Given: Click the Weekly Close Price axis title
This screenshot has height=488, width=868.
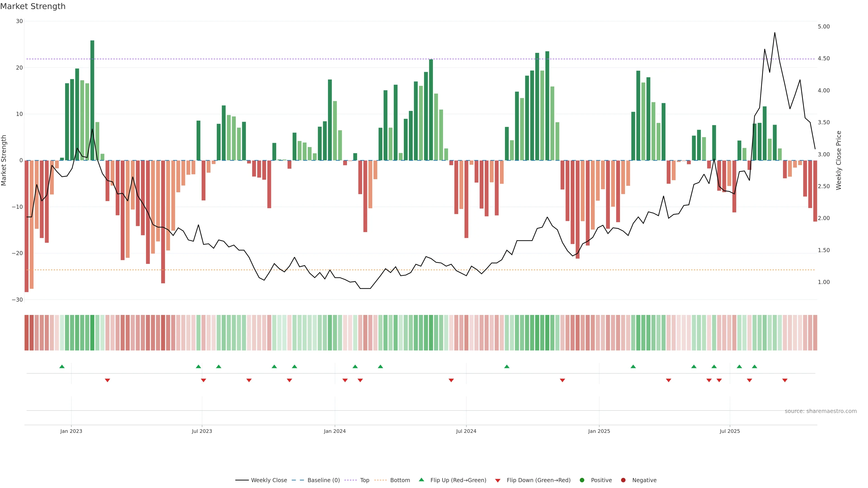Looking at the screenshot, I should 839,160.
